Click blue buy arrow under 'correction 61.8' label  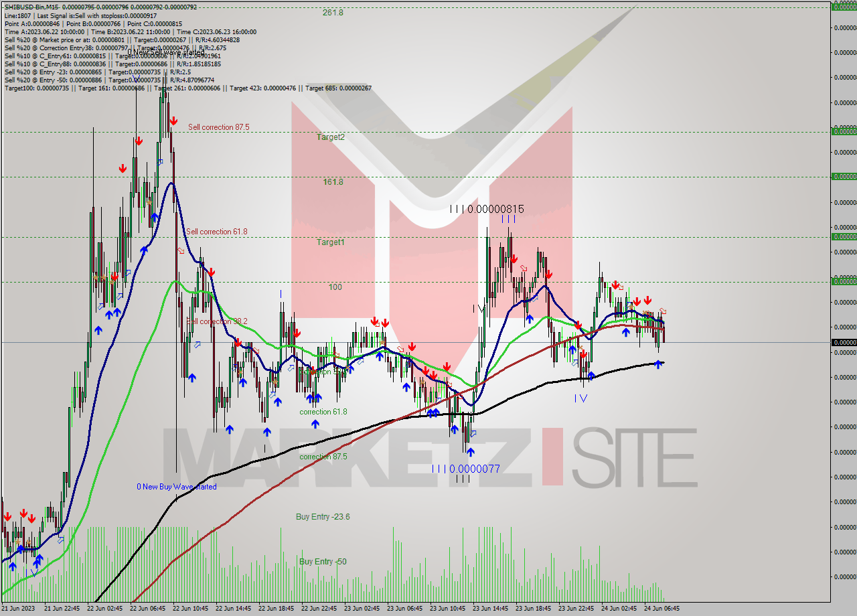(x=315, y=423)
